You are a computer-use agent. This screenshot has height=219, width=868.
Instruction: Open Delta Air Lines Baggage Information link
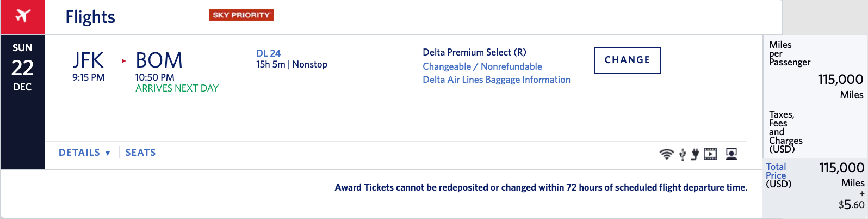point(496,80)
